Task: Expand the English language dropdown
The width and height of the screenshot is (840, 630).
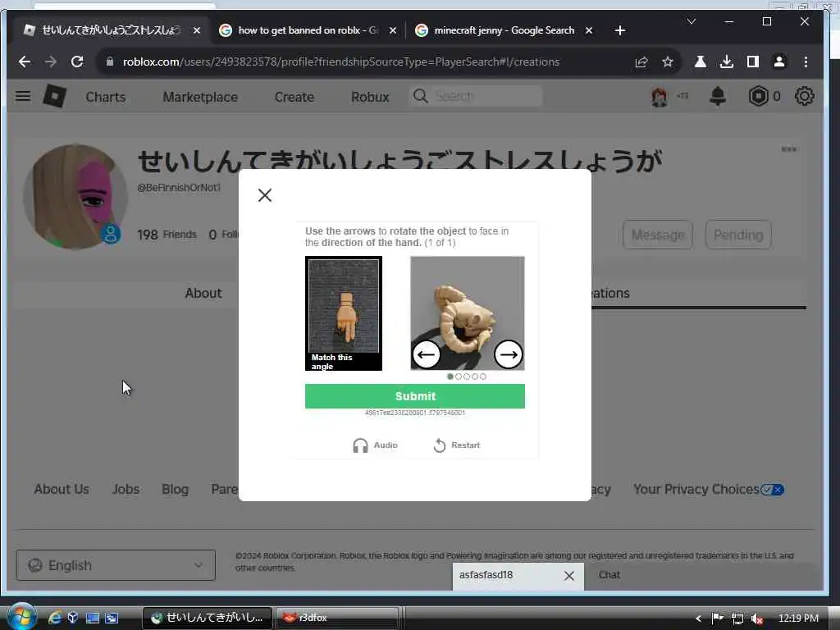Action: coord(116,565)
